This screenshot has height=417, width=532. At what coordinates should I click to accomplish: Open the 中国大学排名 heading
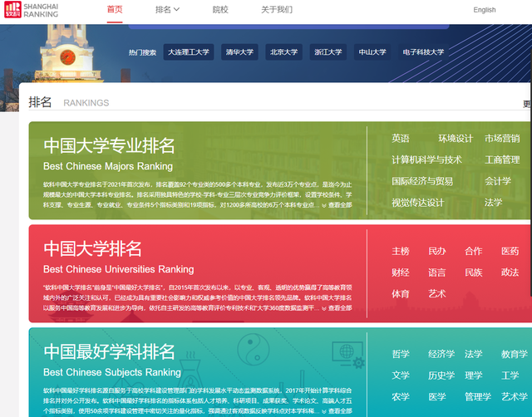(x=92, y=249)
